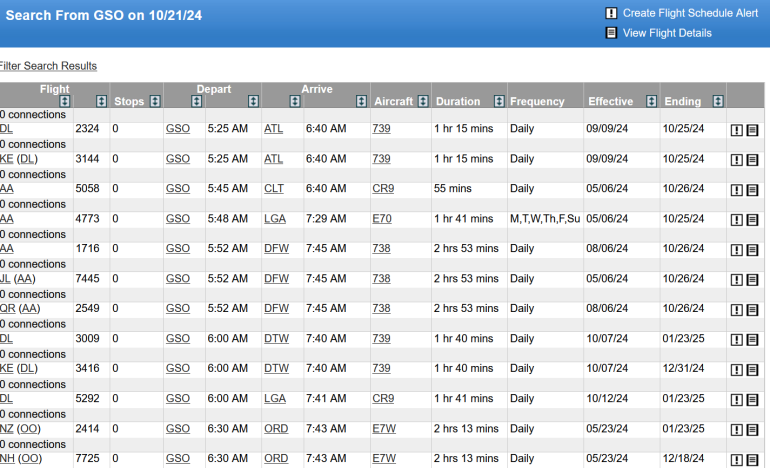Sort by Aircraft column sort arrows
This screenshot has height=468, width=770.
click(424, 102)
